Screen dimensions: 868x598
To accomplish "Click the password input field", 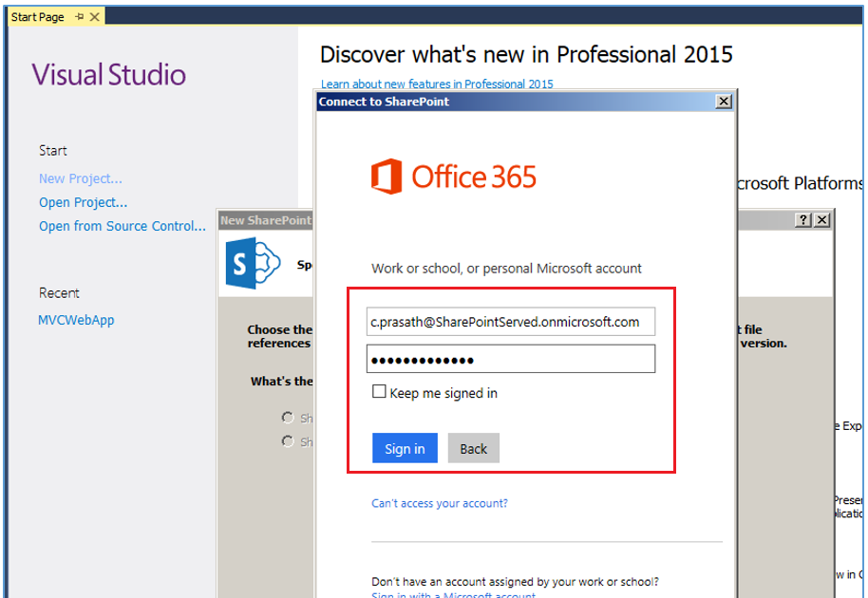I will click(x=510, y=359).
